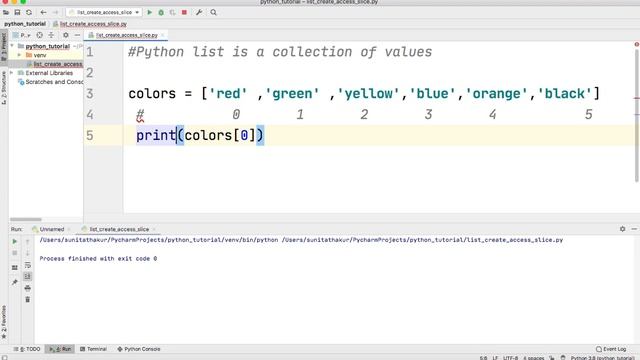Click editor vertical scrollbar
This screenshot has height=360, width=640.
pos(637,115)
